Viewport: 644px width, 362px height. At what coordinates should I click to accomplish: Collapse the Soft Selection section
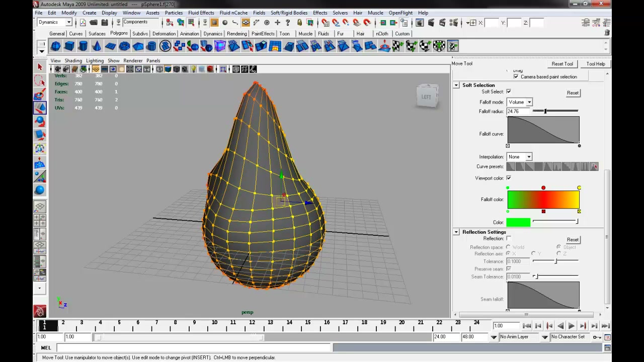point(456,85)
